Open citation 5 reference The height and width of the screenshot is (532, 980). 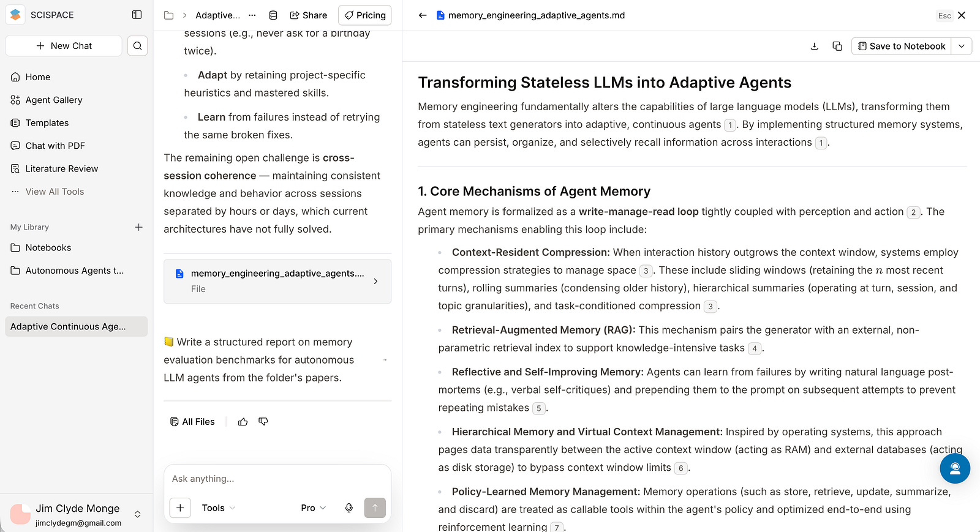539,408
